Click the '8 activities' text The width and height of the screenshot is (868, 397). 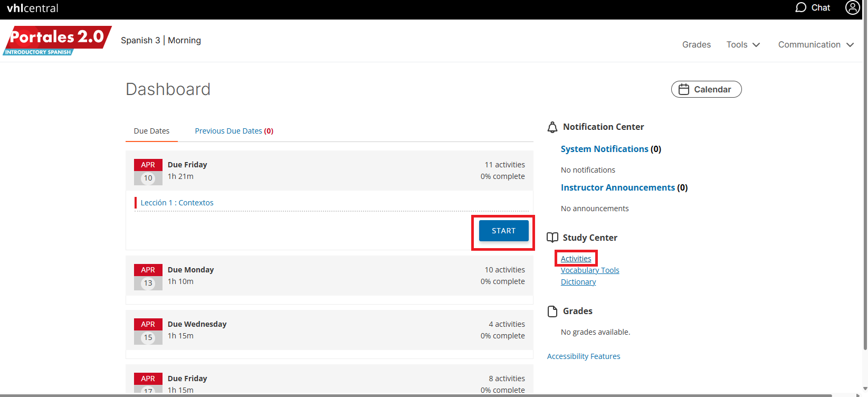[507, 379]
